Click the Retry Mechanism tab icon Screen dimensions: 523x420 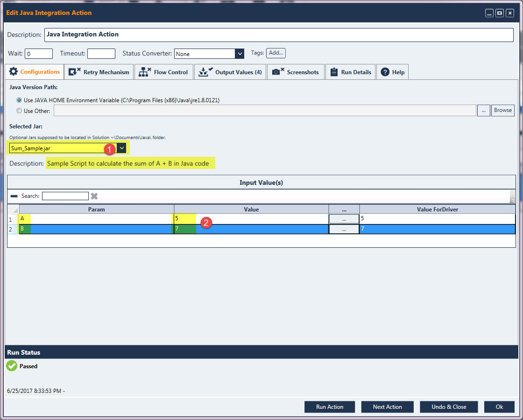[x=74, y=72]
